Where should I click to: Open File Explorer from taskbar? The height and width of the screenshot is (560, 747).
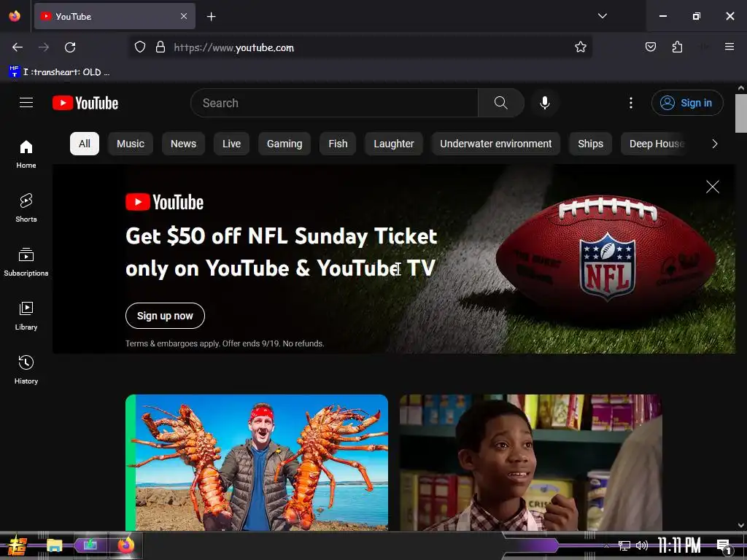[x=54, y=545]
